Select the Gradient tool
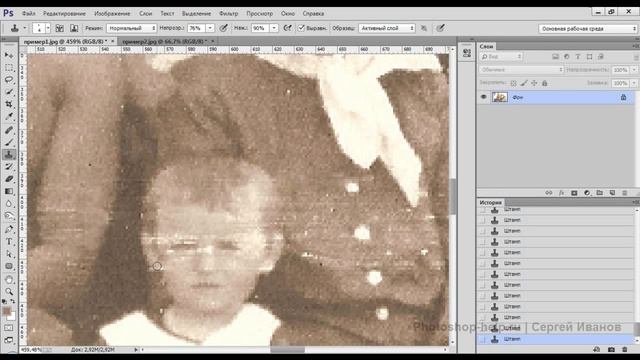The height and width of the screenshot is (360, 640). point(9,191)
